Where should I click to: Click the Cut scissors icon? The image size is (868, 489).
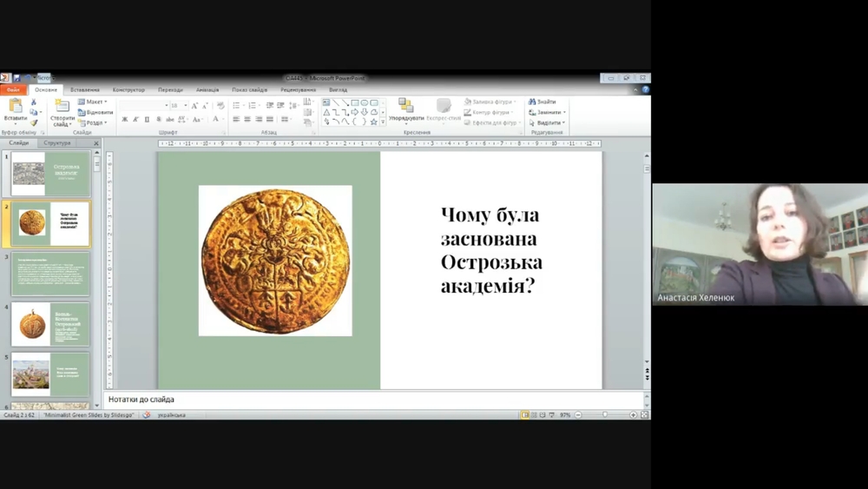click(x=34, y=102)
